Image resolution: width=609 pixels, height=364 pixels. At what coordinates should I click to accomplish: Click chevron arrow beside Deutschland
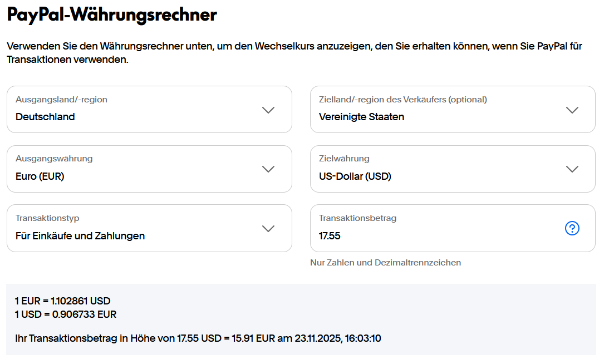pos(268,110)
